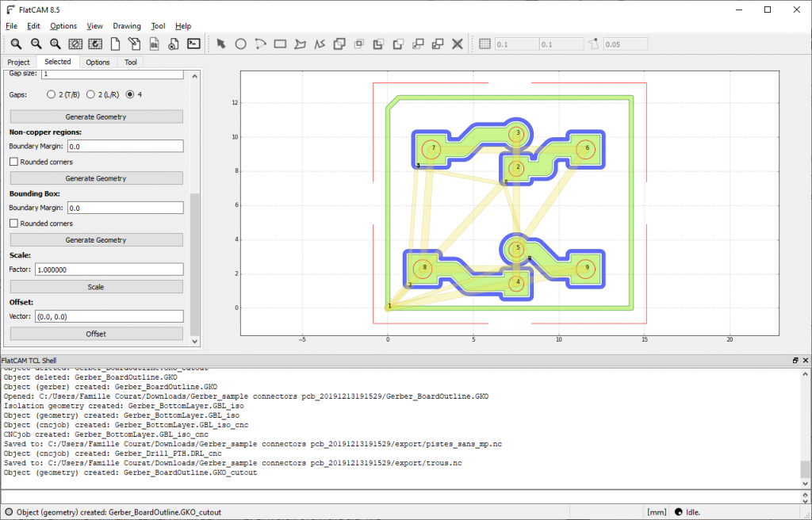Toggle the snap to grid icon

485,44
